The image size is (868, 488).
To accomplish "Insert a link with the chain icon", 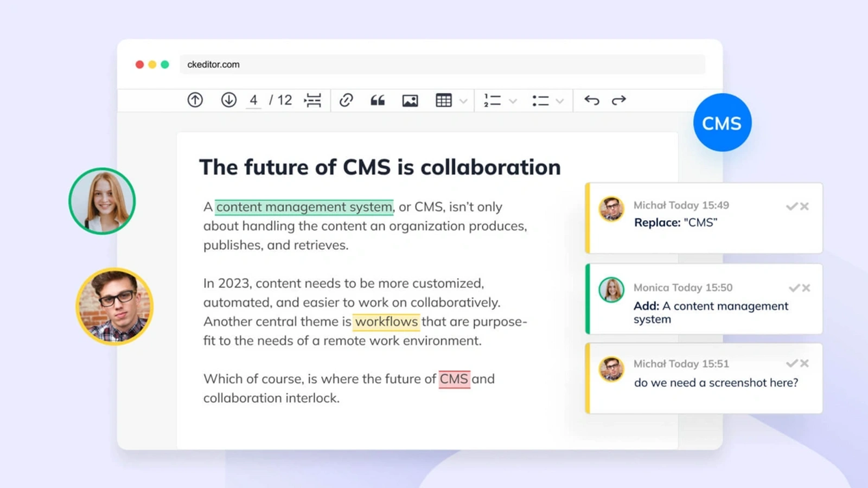I will (346, 100).
